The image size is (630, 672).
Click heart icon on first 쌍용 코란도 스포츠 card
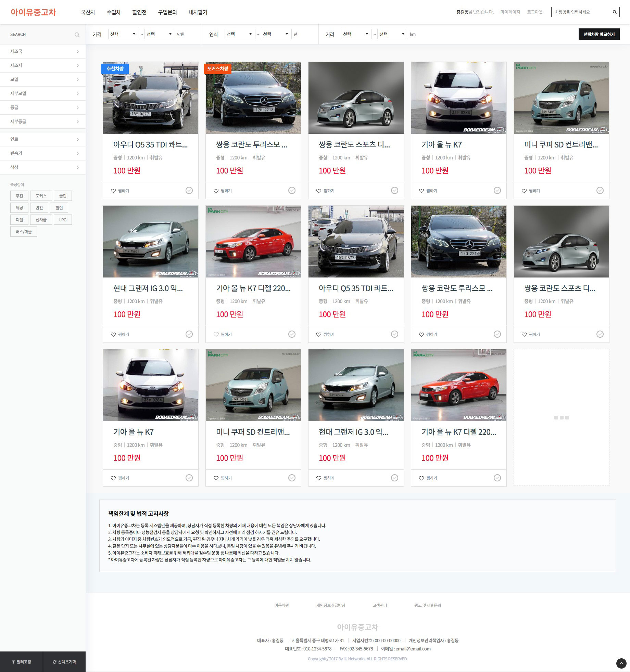coord(319,191)
